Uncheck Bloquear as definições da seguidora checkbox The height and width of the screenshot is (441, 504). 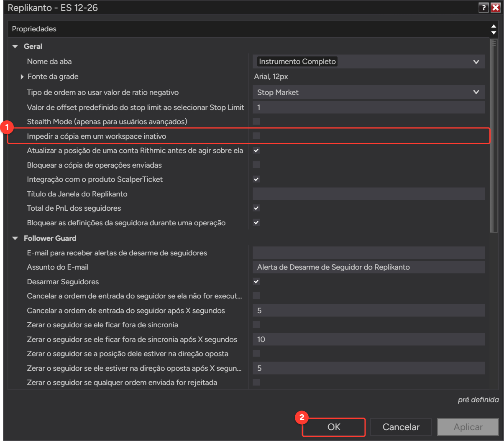[x=256, y=222]
